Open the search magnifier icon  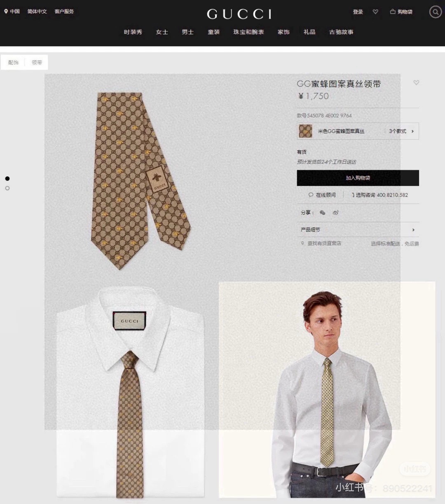(436, 12)
